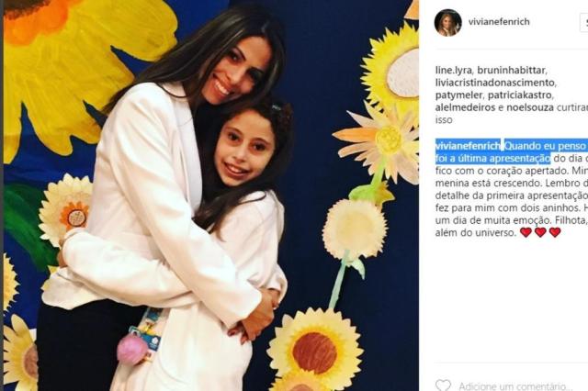Click the main photo of the woman and girl hugging

point(211,195)
